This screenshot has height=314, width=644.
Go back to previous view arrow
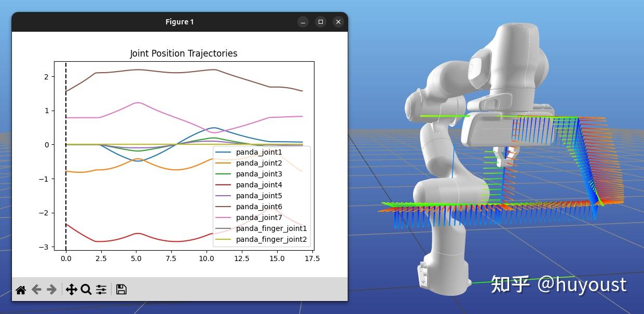[36, 290]
